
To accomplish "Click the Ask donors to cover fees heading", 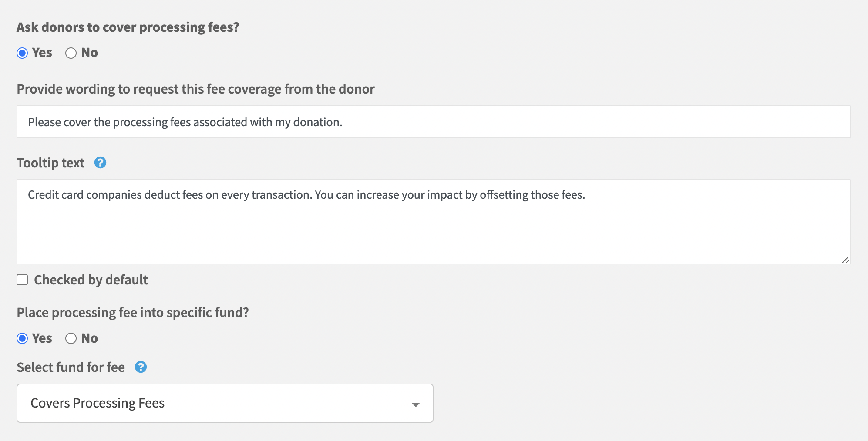I will (128, 27).
